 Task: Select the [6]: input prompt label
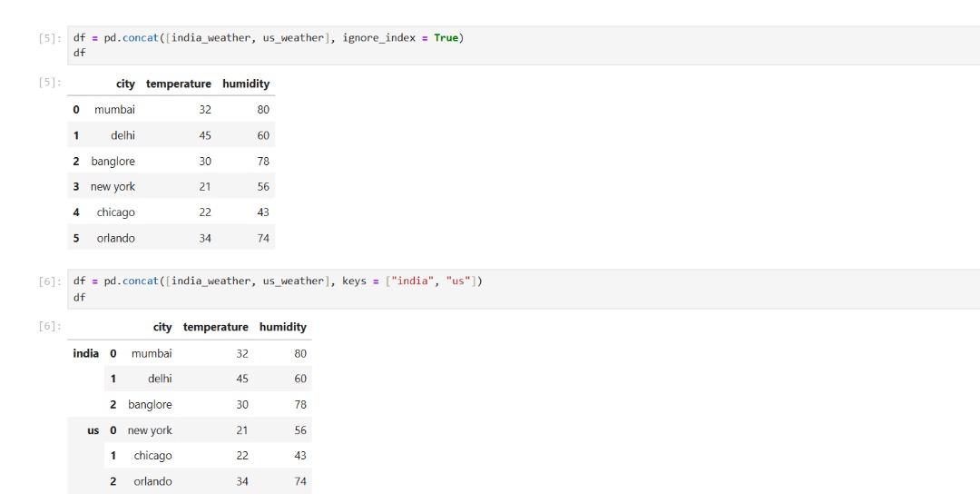pos(50,281)
